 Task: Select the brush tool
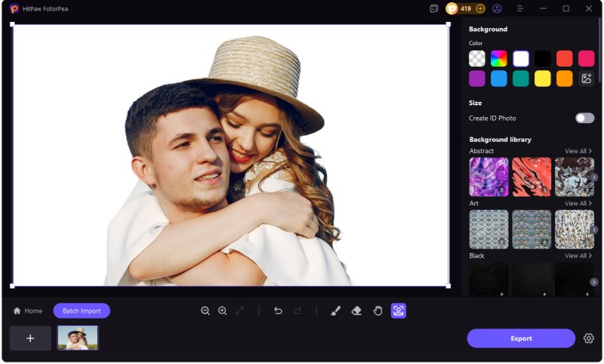tap(335, 311)
